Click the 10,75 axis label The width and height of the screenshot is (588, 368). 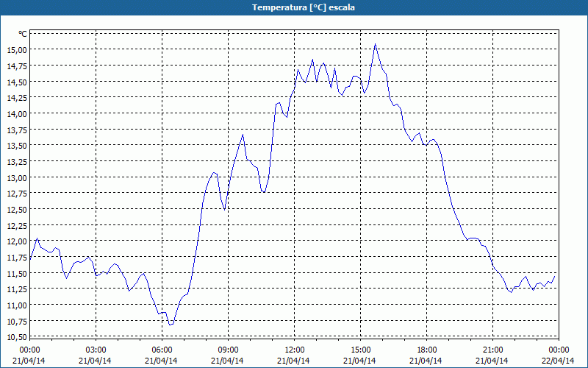[16, 322]
